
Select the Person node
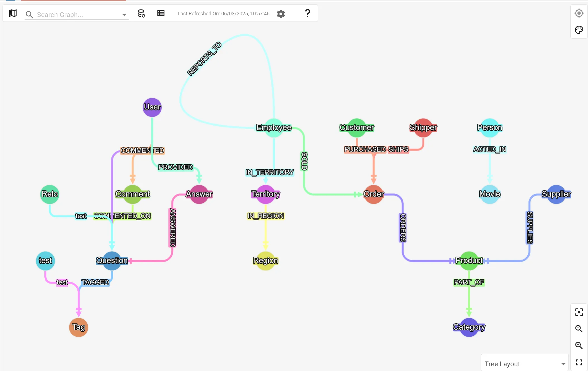click(x=490, y=128)
